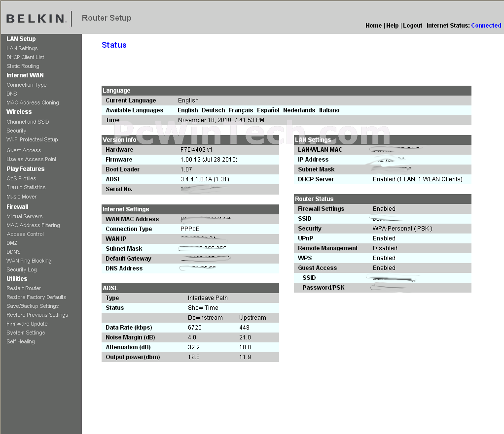Switch language to English
504x434 pixels.
188,110
